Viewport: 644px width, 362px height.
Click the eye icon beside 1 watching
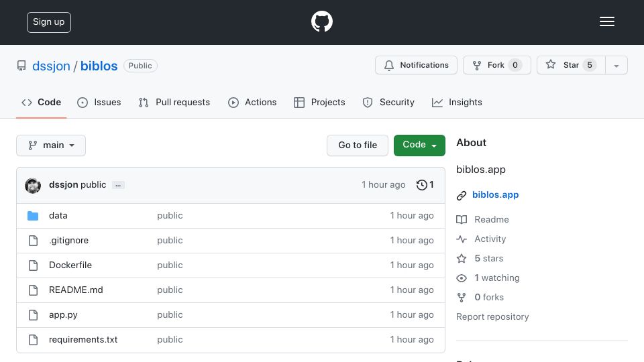[462, 278]
